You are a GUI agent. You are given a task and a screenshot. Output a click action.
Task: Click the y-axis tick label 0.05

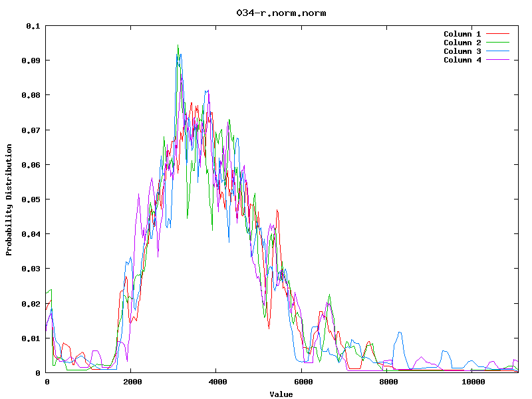pyautogui.click(x=31, y=199)
